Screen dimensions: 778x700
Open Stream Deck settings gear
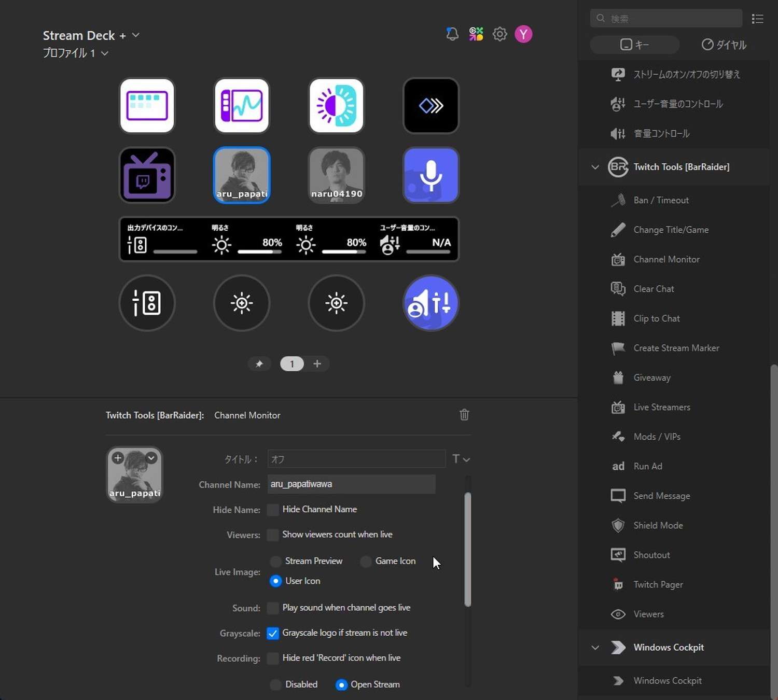click(499, 34)
